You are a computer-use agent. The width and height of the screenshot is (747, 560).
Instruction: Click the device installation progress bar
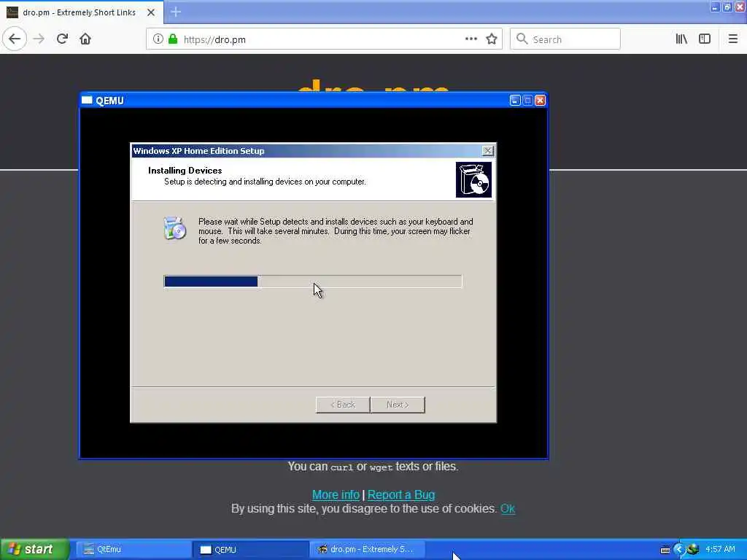tap(312, 281)
